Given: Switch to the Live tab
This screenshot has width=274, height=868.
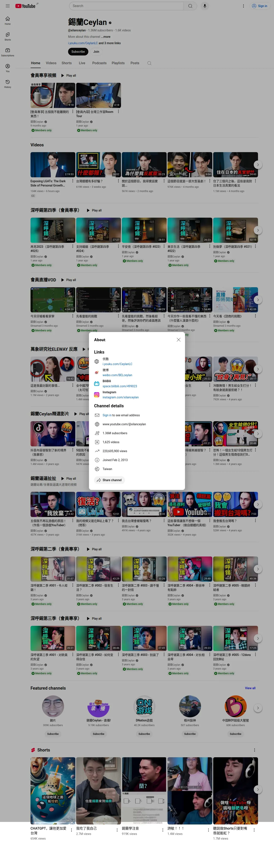Looking at the screenshot, I should point(82,63).
